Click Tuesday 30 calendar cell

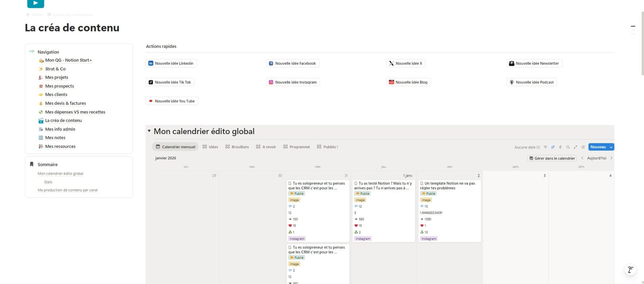point(252,228)
